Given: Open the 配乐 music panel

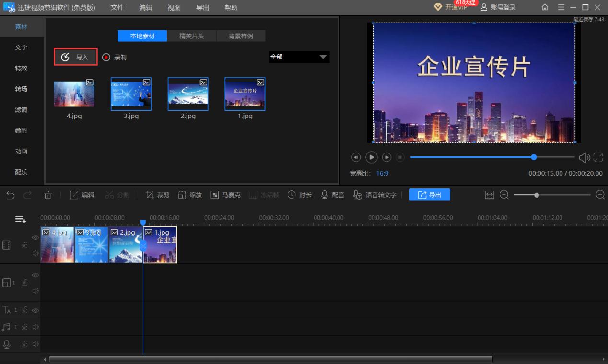Looking at the screenshot, I should (21, 172).
